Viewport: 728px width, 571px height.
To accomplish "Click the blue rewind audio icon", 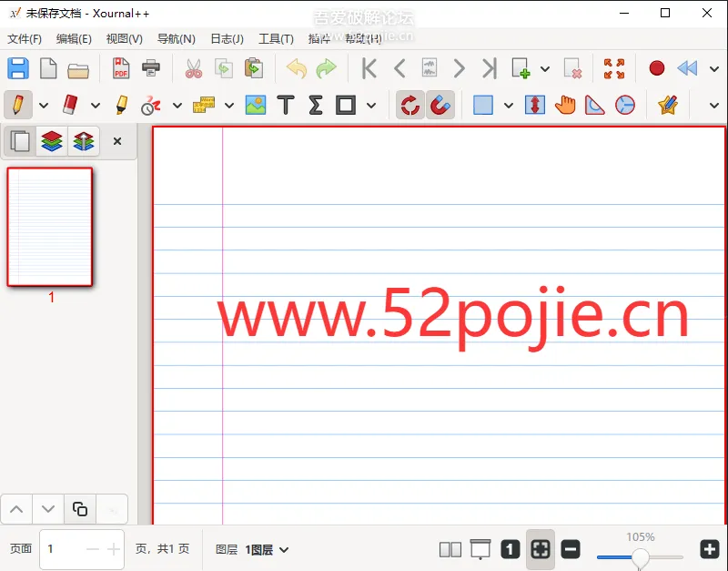I will coord(687,68).
